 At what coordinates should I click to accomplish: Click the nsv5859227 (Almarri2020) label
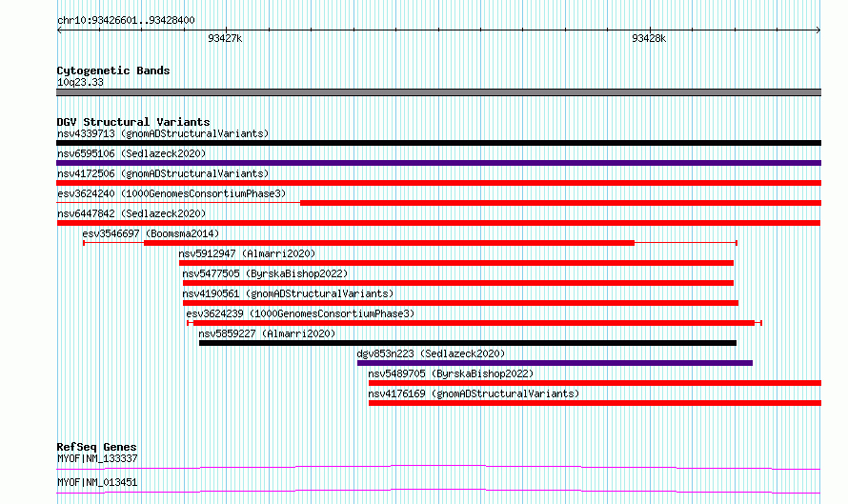click(x=267, y=333)
